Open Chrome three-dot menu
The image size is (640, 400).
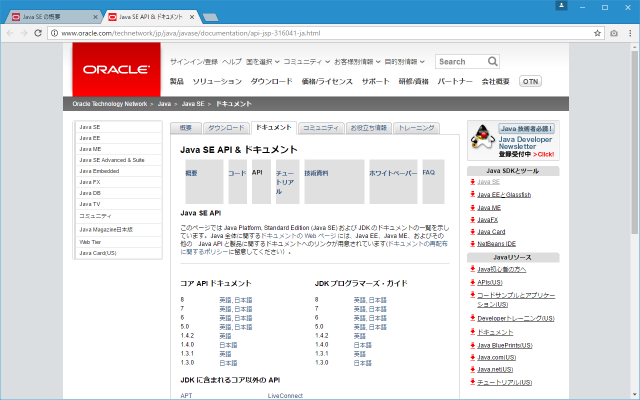click(x=630, y=33)
